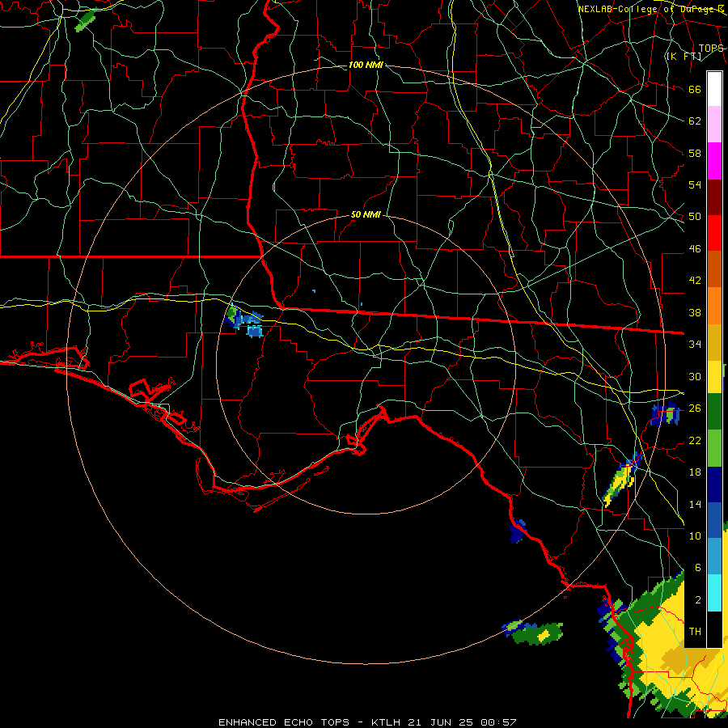The image size is (728, 728).
Task: Click the '22' legend value
Action: 695,440
